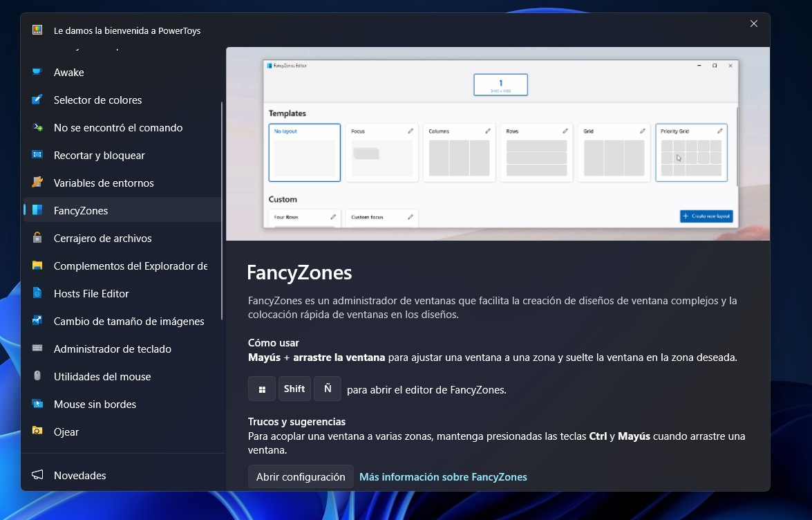This screenshot has width=812, height=520.
Task: Click the No se encontró el comando icon
Action: (x=37, y=127)
